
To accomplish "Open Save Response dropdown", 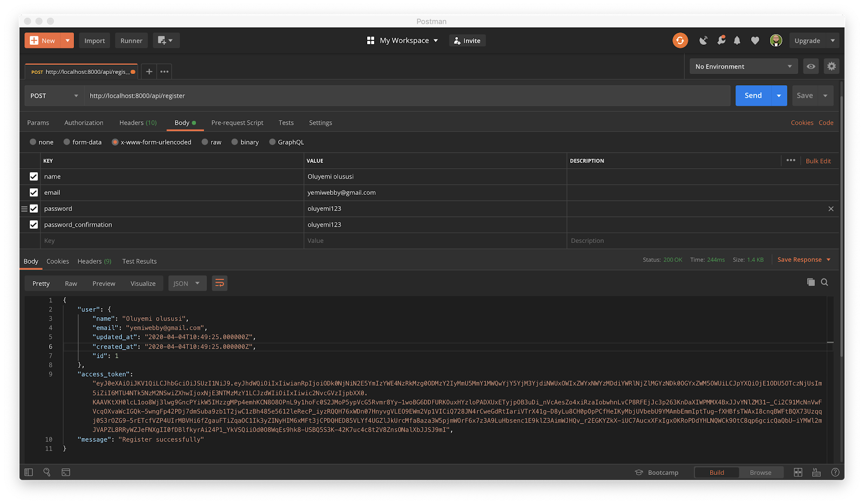I will (x=804, y=260).
